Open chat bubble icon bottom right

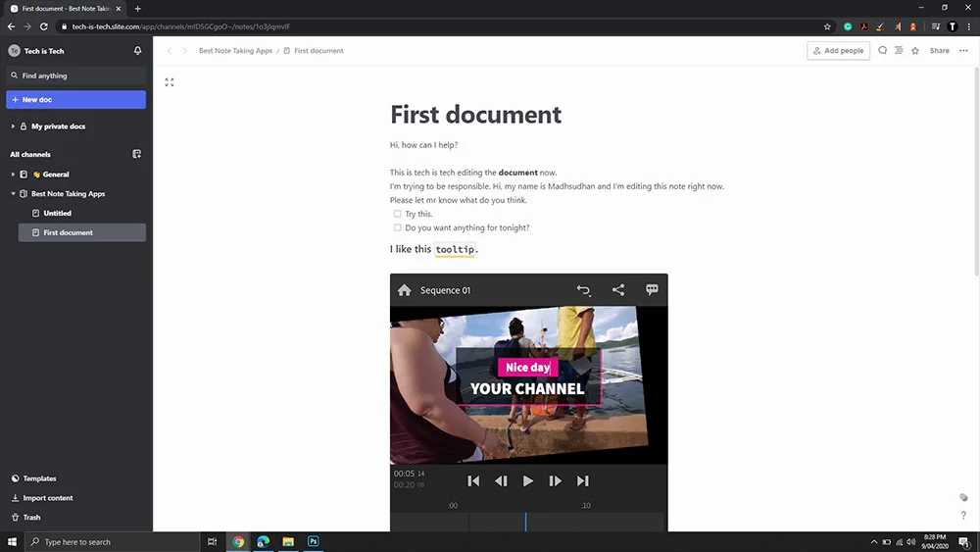pos(963,498)
